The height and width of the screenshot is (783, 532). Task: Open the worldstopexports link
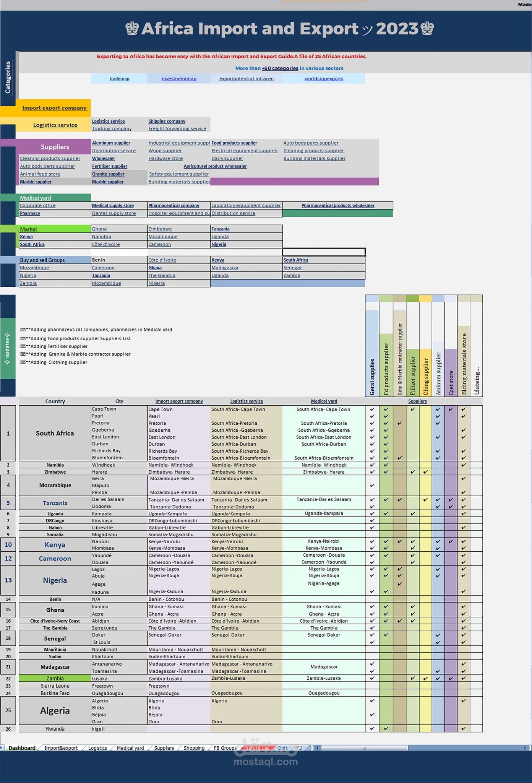tap(324, 78)
